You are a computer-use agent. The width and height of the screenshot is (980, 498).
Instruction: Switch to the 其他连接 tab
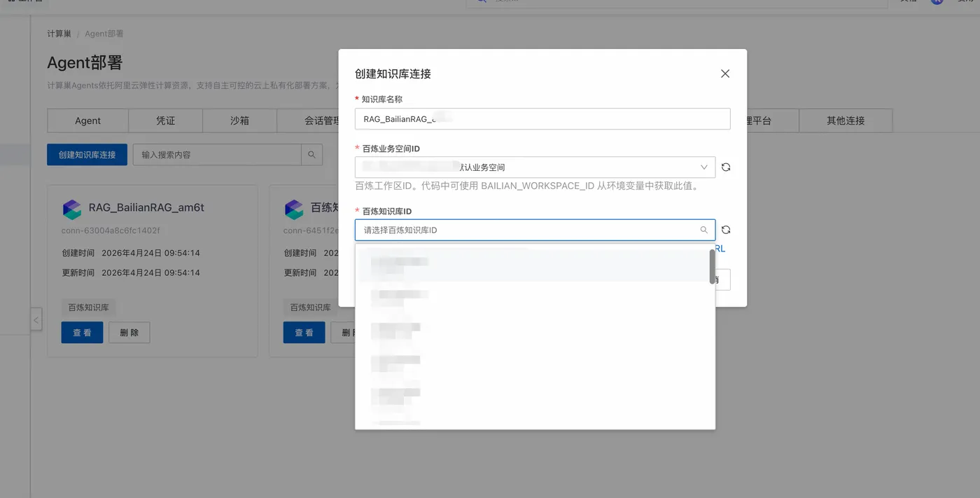coord(846,120)
